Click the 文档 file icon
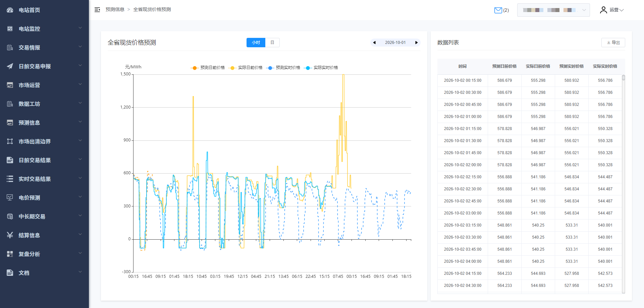The width and height of the screenshot is (644, 308). tap(10, 273)
